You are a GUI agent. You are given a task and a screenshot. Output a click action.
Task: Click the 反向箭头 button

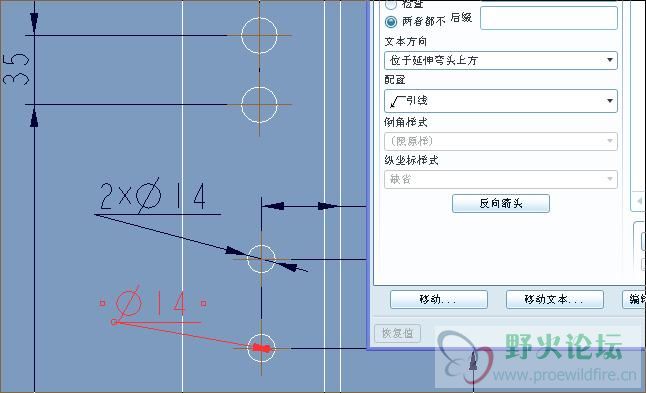[x=501, y=204]
